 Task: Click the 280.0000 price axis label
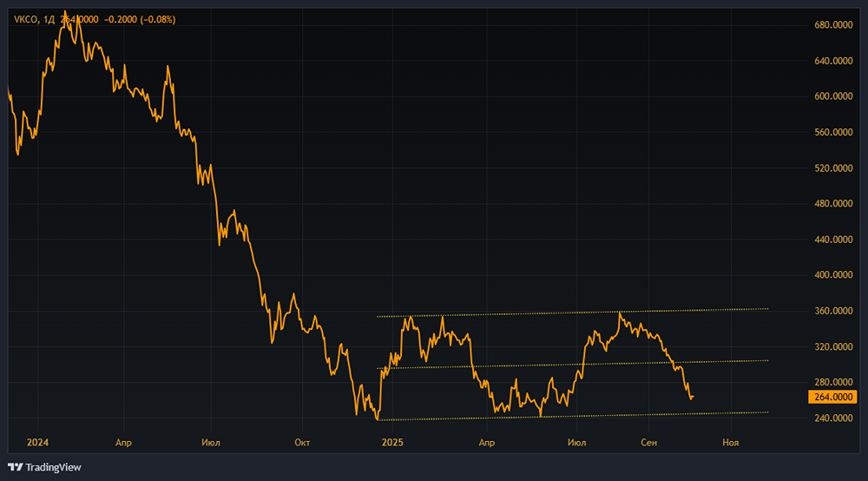pyautogui.click(x=833, y=383)
